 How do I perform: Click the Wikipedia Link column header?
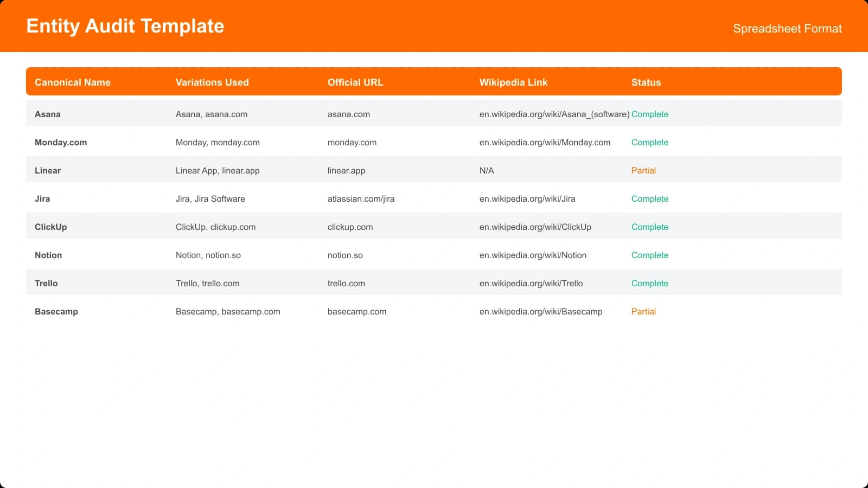coord(513,82)
